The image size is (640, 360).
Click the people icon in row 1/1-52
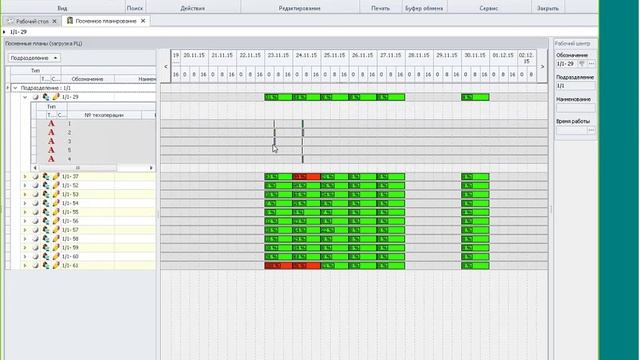coord(46,185)
